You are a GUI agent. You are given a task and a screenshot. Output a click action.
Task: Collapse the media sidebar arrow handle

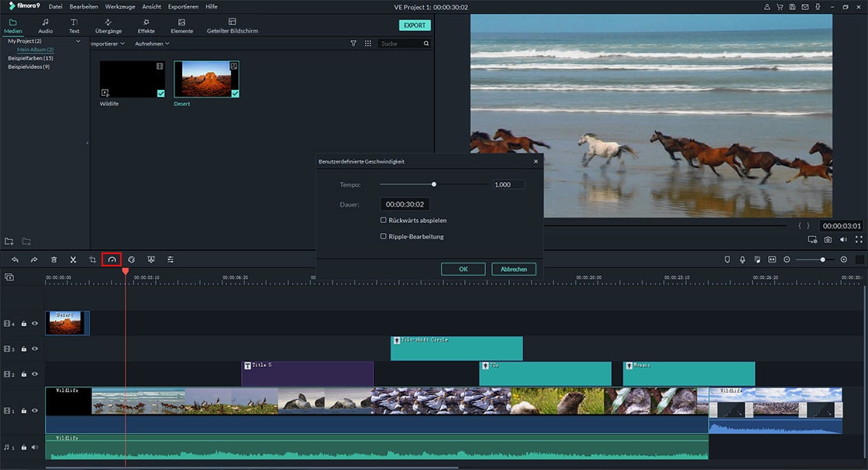click(88, 143)
